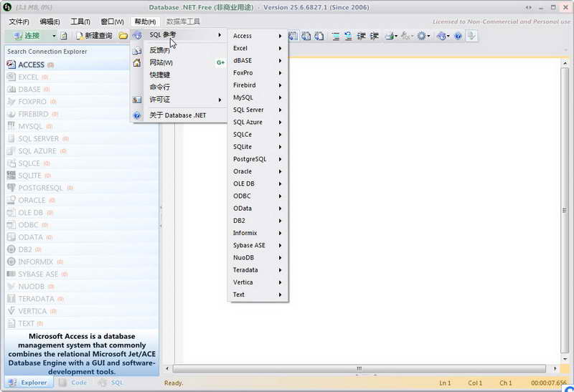Select EXCEL in the connection explorer
574x392 pixels.
pyautogui.click(x=82, y=77)
